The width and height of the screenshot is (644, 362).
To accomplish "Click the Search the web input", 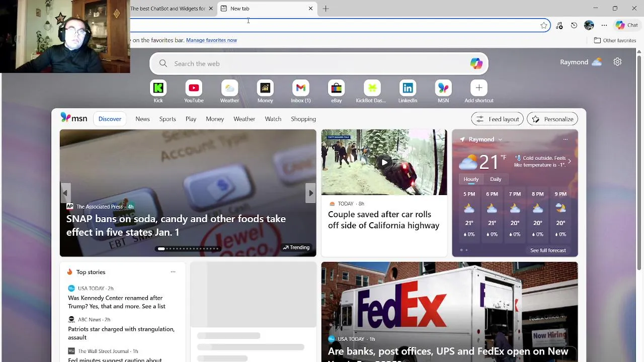I will pos(318,63).
